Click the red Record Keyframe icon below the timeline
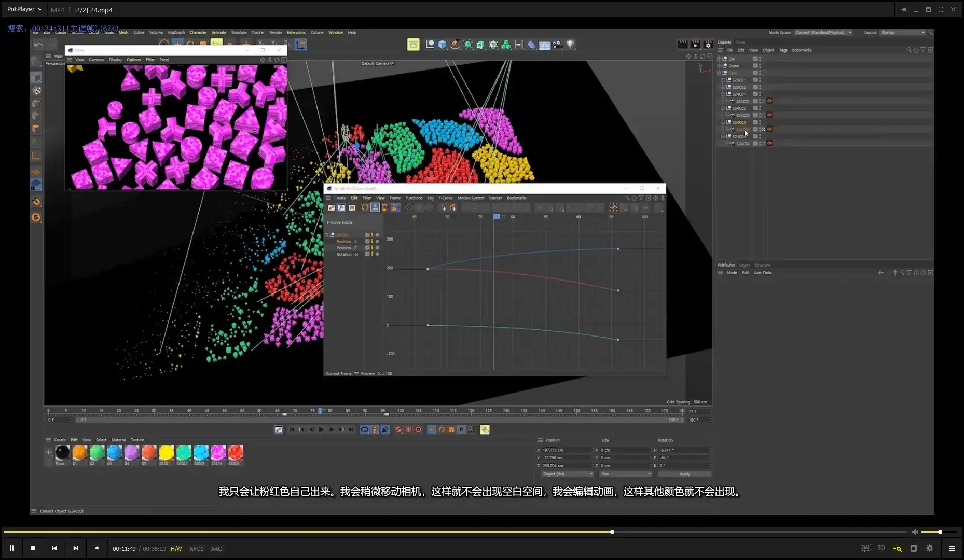The width and height of the screenshot is (964, 560). pyautogui.click(x=398, y=429)
